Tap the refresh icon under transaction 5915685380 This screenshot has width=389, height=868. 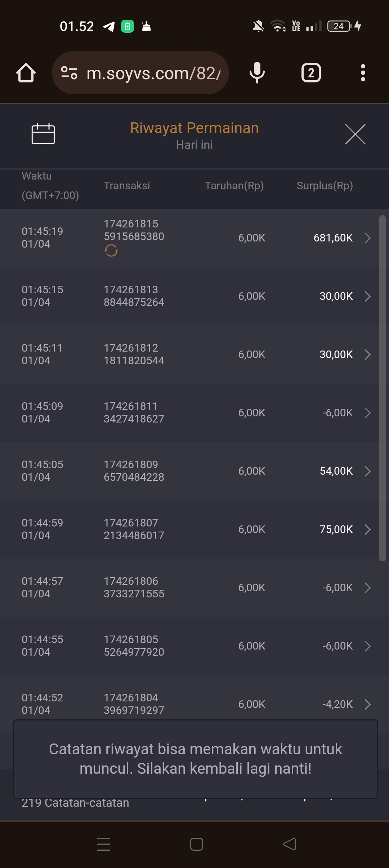coord(111,250)
